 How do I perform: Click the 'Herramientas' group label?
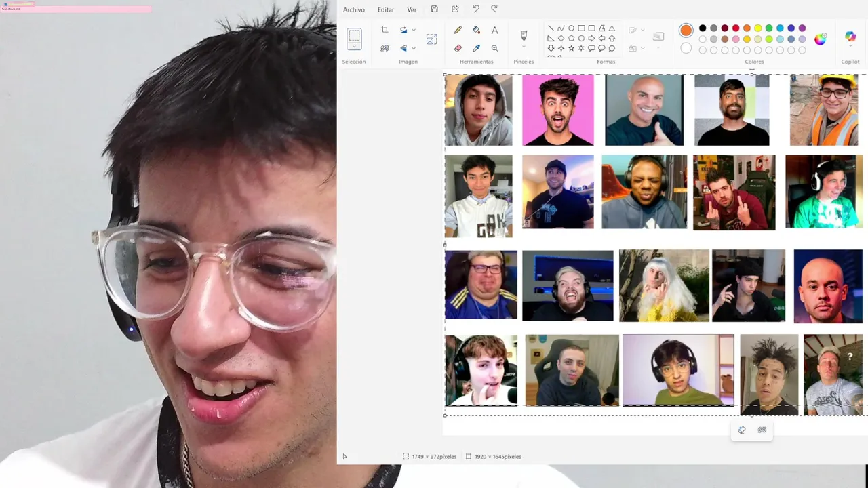[x=477, y=62]
